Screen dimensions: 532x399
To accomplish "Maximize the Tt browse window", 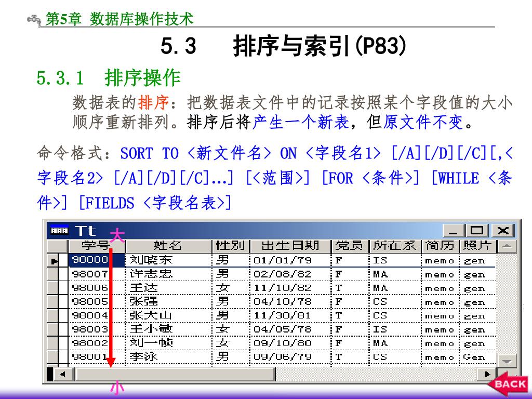I will (x=477, y=231).
